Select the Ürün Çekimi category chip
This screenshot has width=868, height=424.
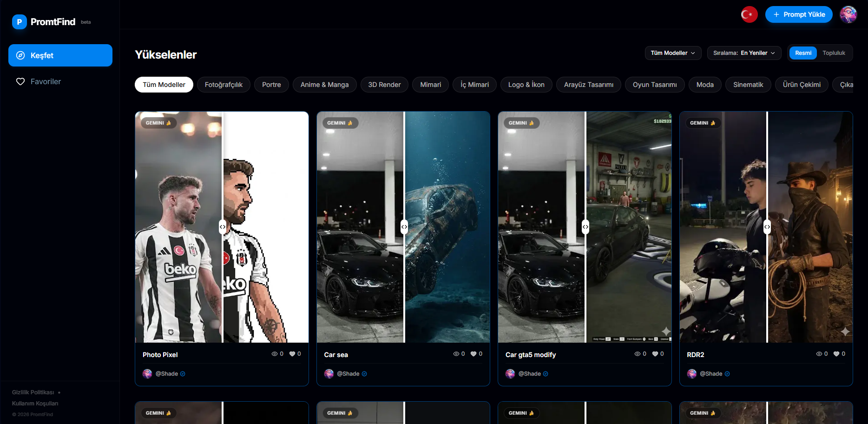pyautogui.click(x=802, y=85)
